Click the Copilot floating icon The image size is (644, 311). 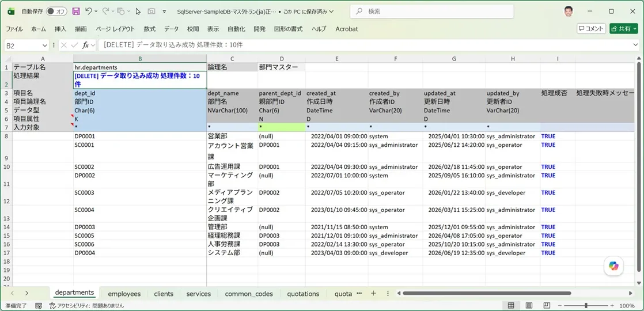(x=613, y=266)
